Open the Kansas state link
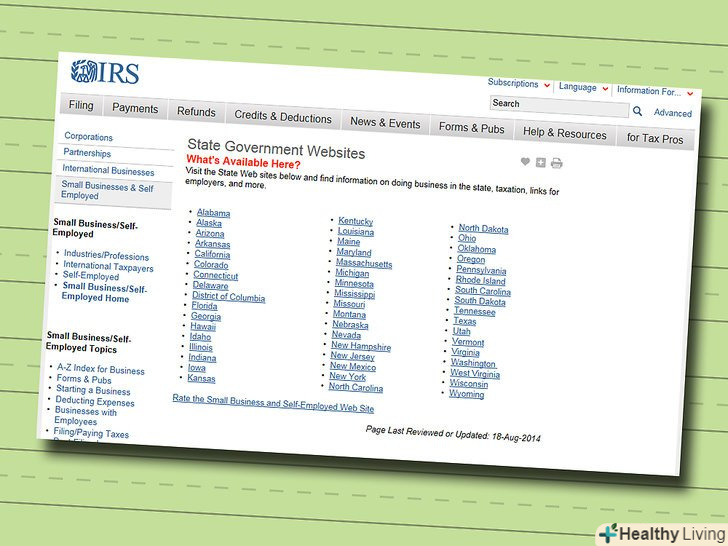This screenshot has width=728, height=546. [x=201, y=378]
